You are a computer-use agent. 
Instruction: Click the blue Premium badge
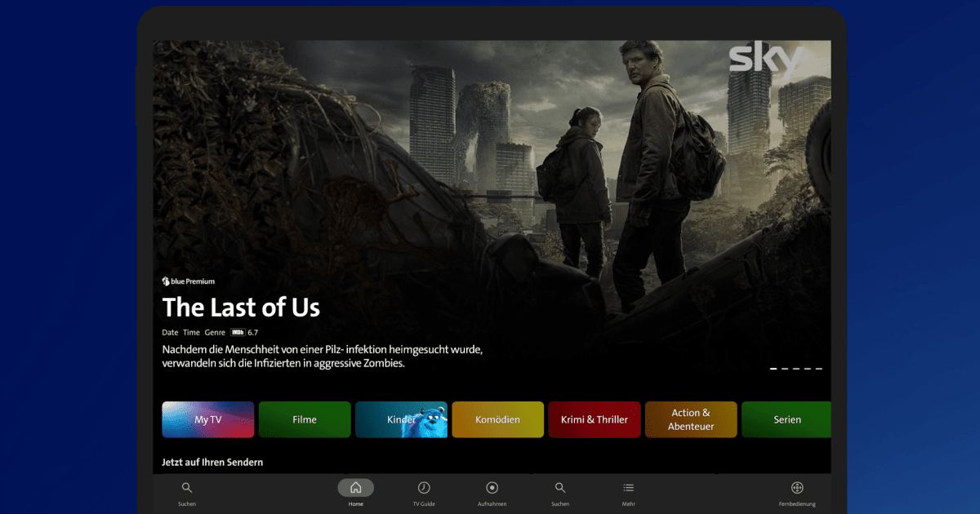pyautogui.click(x=187, y=281)
